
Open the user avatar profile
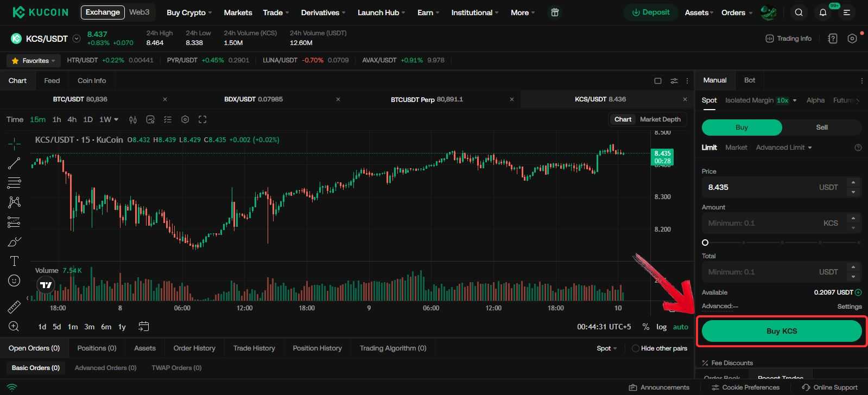[769, 12]
